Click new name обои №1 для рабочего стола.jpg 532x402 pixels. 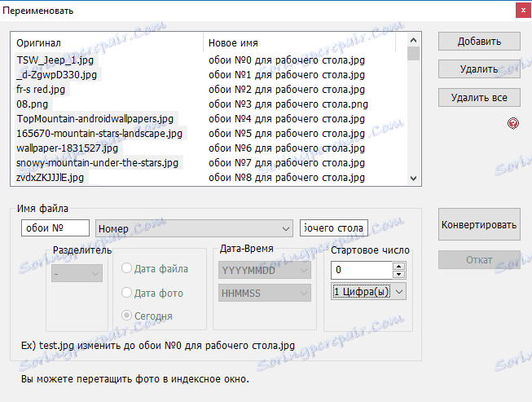(x=287, y=75)
